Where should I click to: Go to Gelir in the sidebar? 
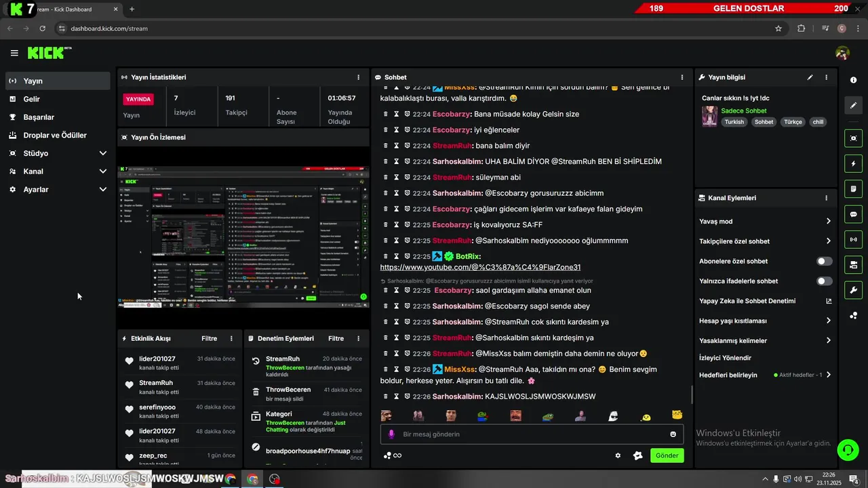[x=58, y=99]
